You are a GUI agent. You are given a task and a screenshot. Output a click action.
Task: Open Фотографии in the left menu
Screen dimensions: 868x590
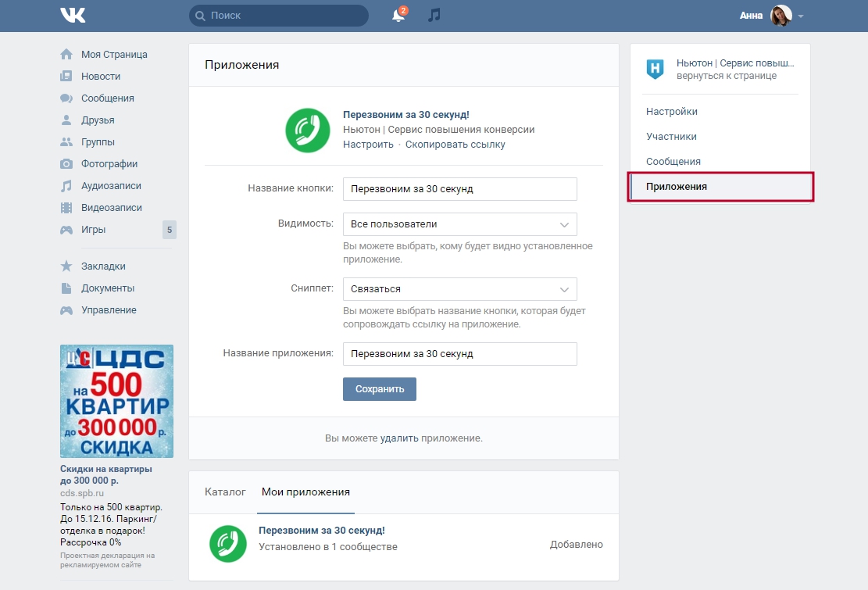tap(109, 164)
